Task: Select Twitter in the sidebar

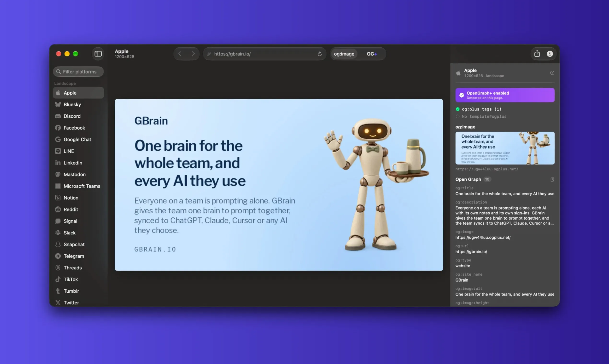Action: coord(78,302)
